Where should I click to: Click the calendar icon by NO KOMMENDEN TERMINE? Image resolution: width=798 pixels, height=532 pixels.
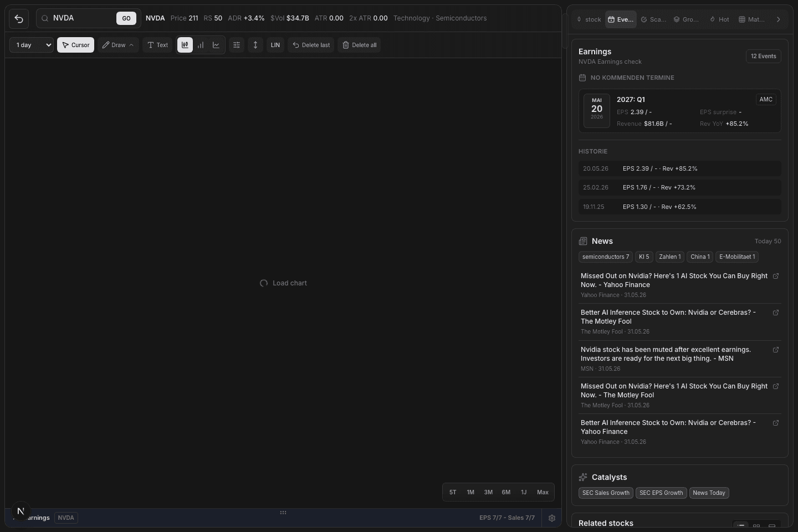(x=582, y=78)
